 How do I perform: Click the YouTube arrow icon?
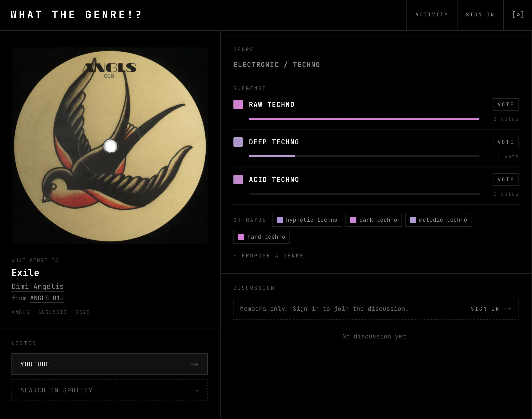click(194, 364)
